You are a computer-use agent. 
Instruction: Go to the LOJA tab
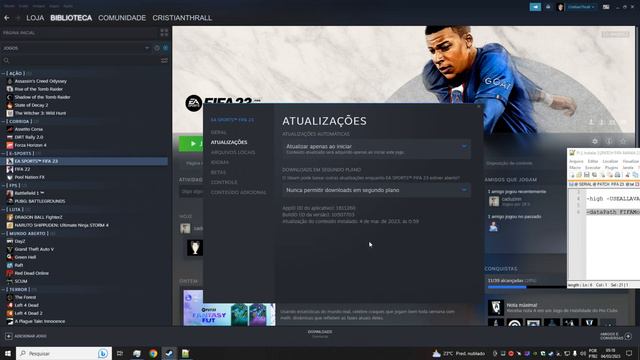pyautogui.click(x=35, y=18)
